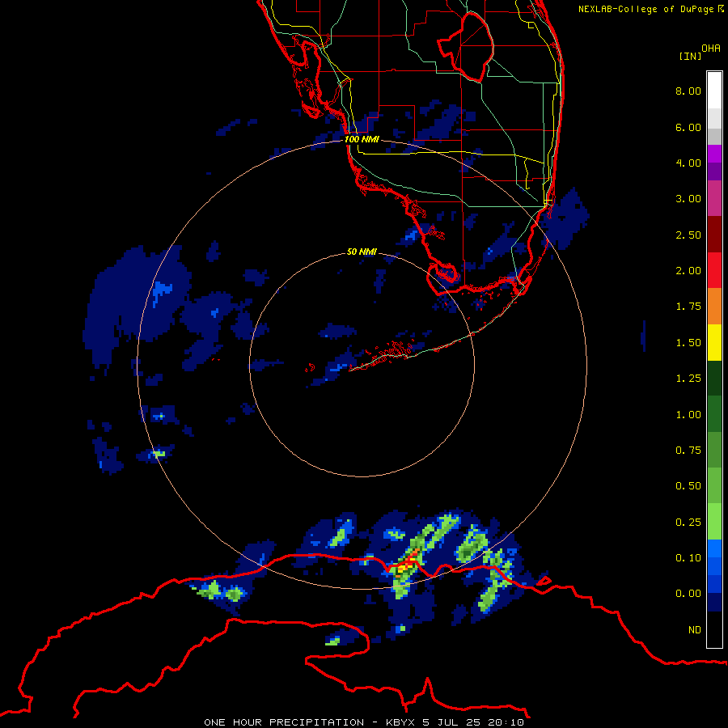Screen dimensions: 728x728
Task: Select the bright red 2.00 legend swatch
Action: coord(714,270)
